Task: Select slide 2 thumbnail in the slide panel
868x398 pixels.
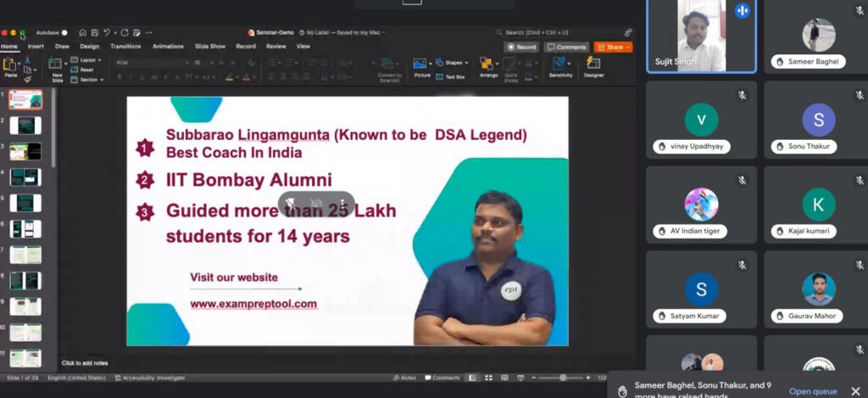Action: (x=25, y=126)
